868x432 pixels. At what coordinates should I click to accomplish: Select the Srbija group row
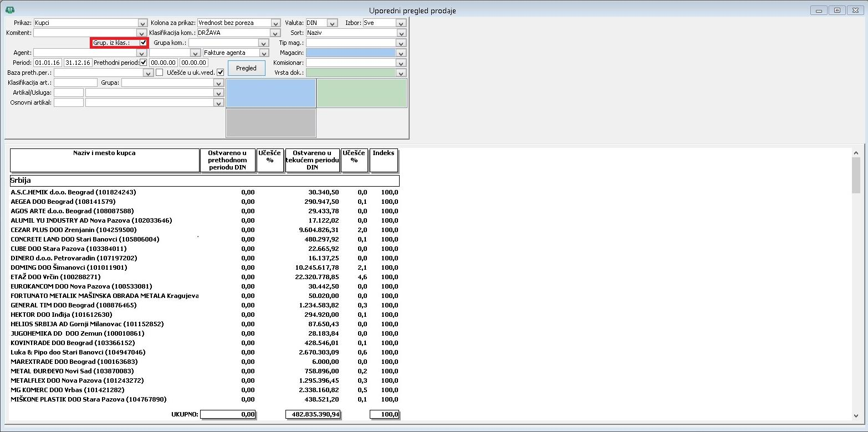tap(205, 181)
